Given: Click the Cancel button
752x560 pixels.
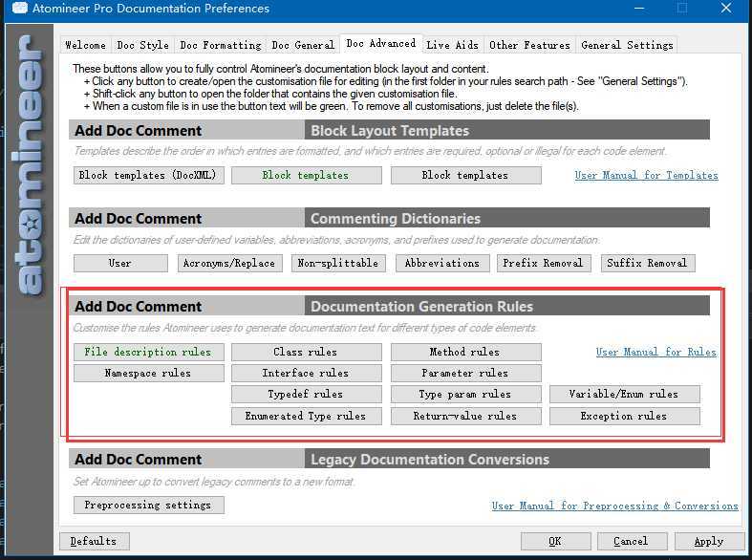Looking at the screenshot, I should coord(632,541).
